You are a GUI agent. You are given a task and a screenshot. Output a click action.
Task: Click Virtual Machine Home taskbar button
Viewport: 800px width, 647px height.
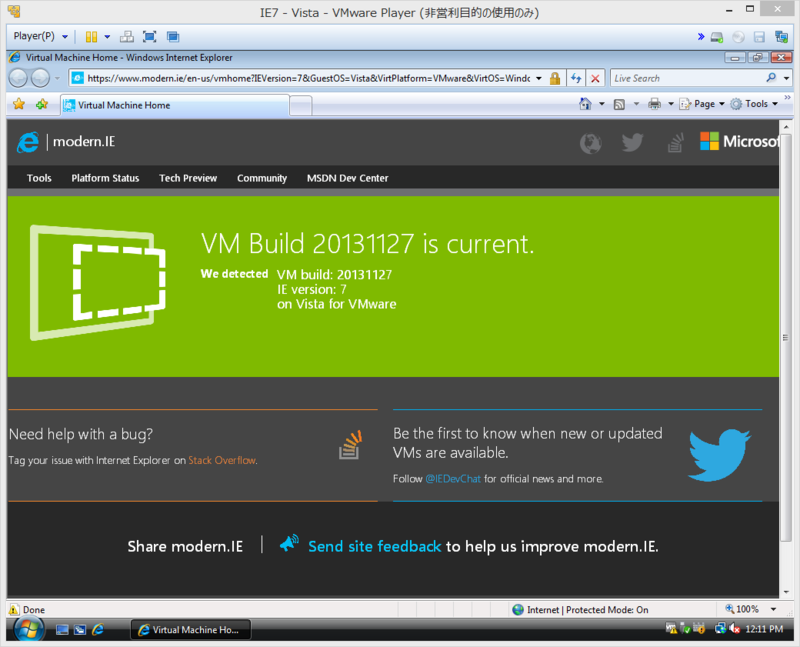[191, 630]
